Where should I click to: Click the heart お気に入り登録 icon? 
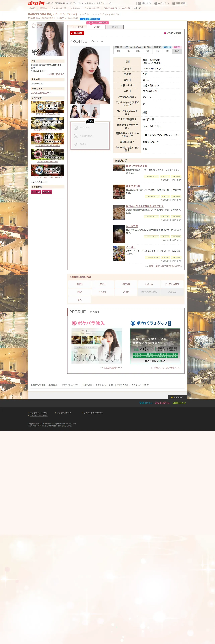pos(165,33)
